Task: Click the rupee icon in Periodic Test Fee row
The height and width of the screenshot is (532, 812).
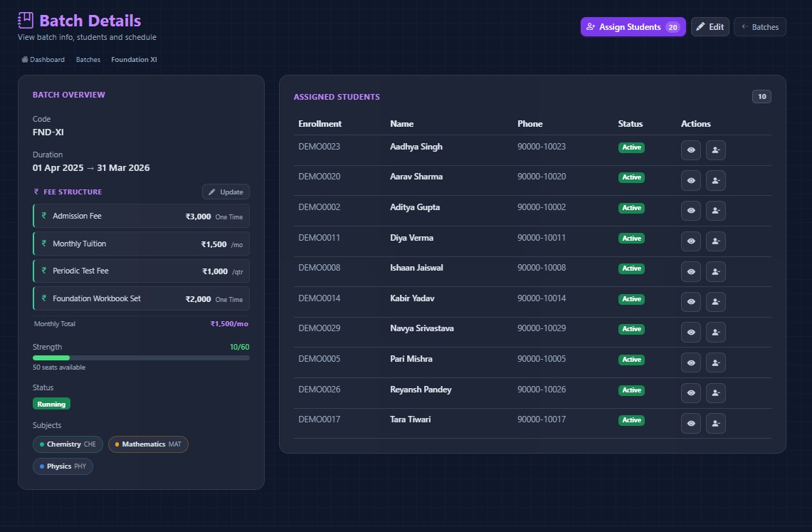Action: (x=44, y=271)
